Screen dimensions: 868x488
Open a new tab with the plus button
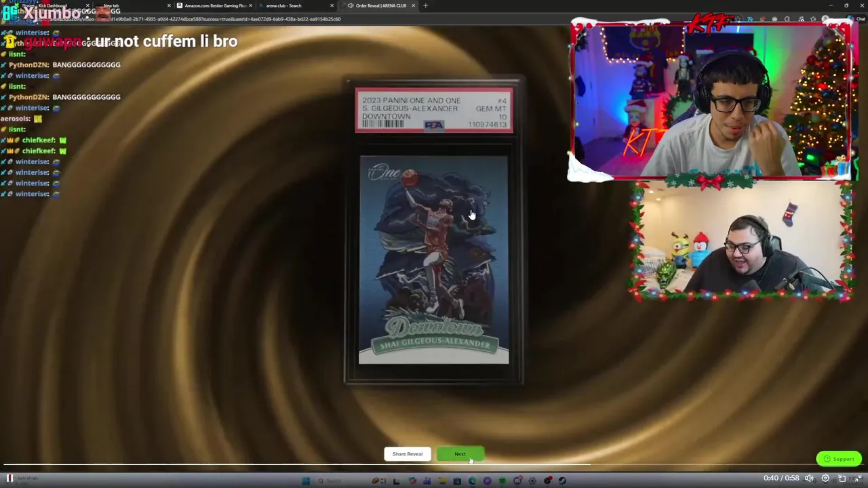(425, 5)
